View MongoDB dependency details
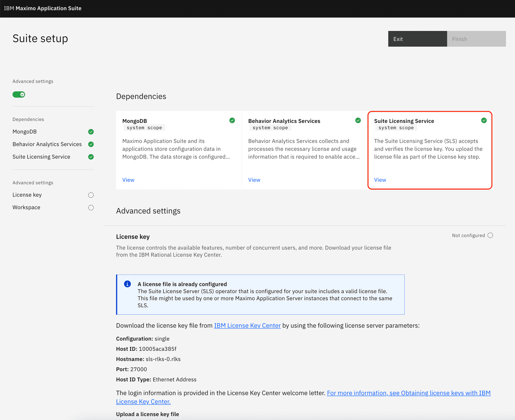 tap(128, 180)
